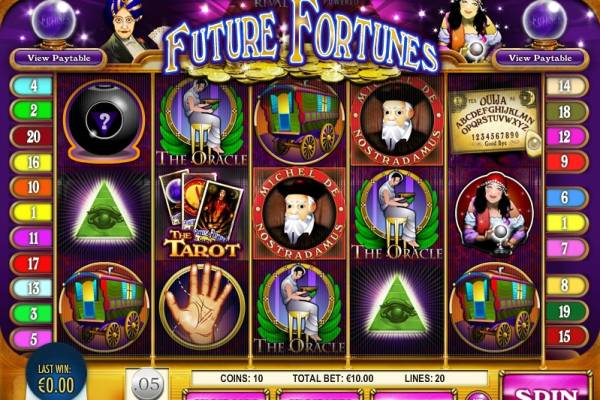This screenshot has height=400, width=600.
Task: Select payline 20 indicator
Action: pyautogui.click(x=32, y=136)
